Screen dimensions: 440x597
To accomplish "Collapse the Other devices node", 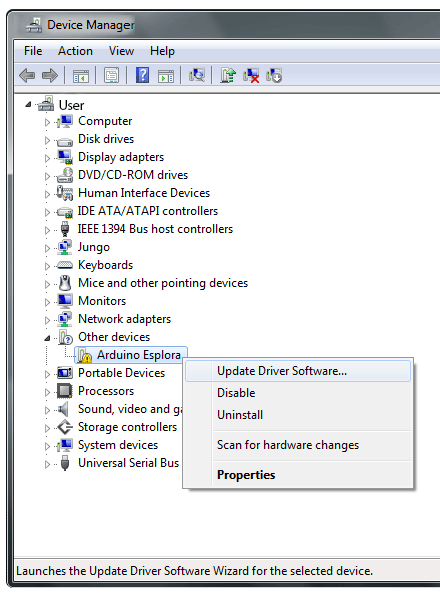I will (x=47, y=338).
